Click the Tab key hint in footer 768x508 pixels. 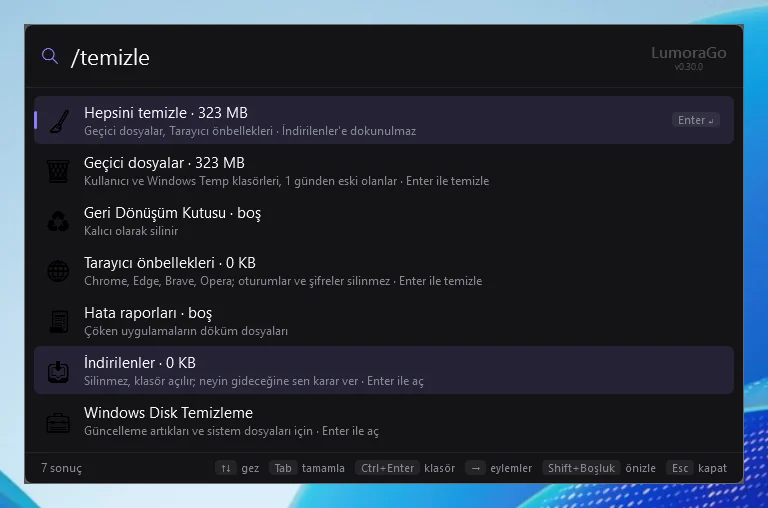(x=283, y=468)
